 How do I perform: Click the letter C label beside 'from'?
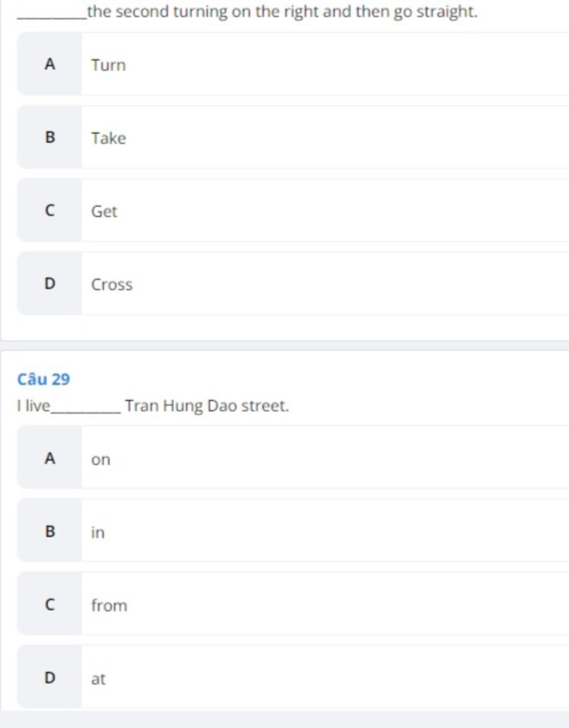pyautogui.click(x=49, y=604)
